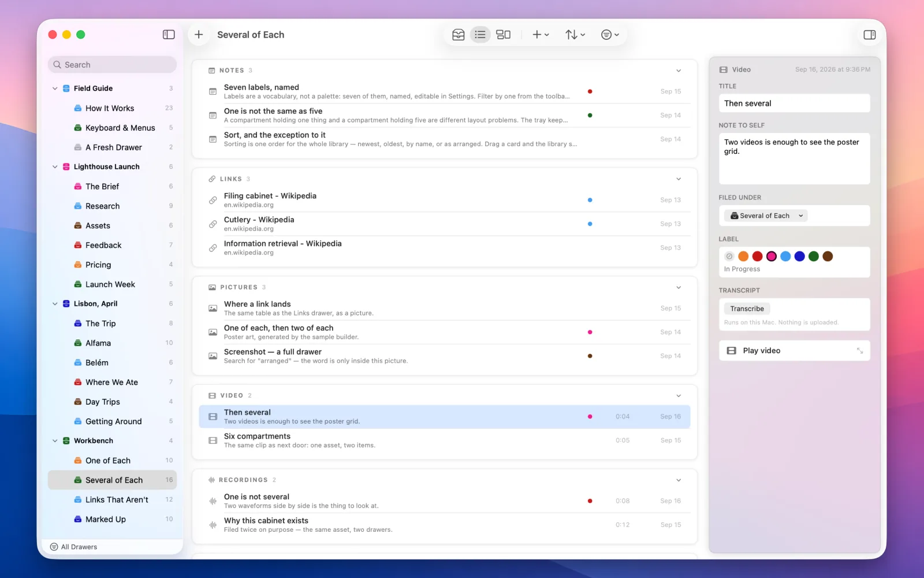Open the How It Works drawer
Image resolution: width=924 pixels, height=578 pixels.
(112, 108)
